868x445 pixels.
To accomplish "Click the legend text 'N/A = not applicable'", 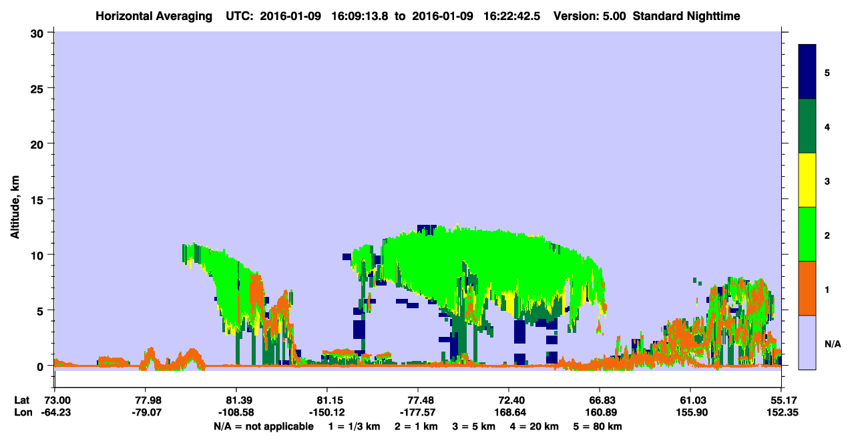I will click(x=263, y=426).
